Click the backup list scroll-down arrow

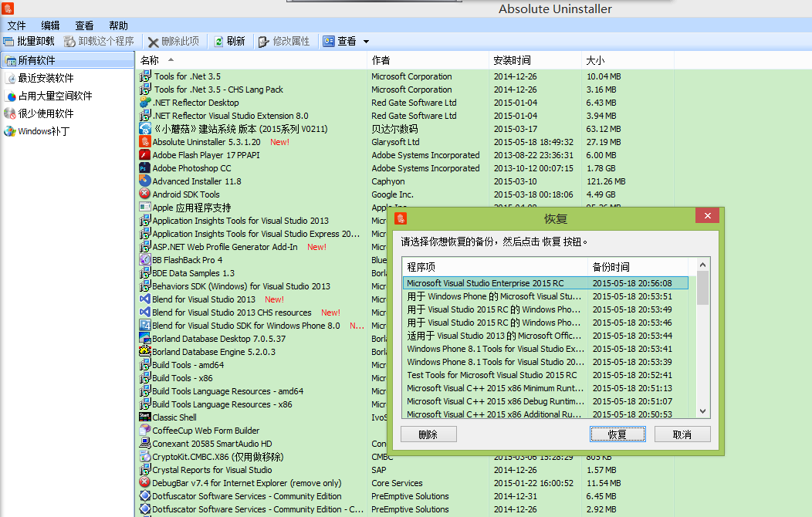[702, 411]
